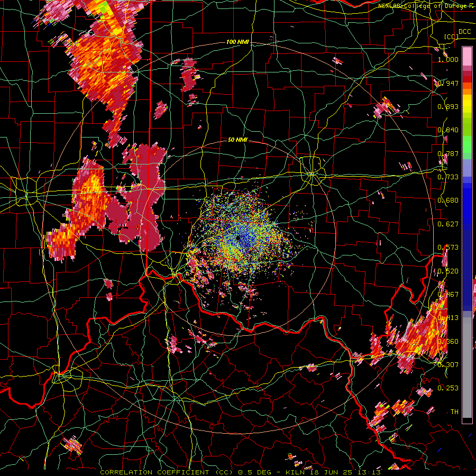Select the 0.573 legend value

[448, 248]
